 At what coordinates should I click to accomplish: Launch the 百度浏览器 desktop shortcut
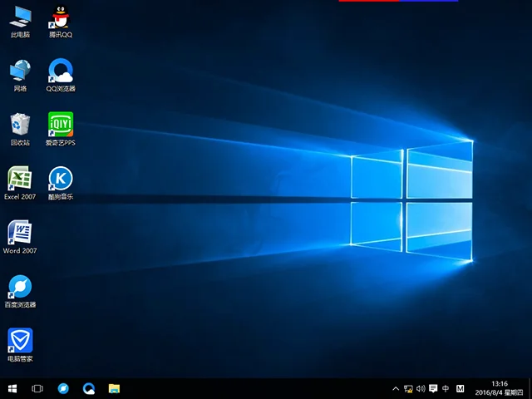pyautogui.click(x=20, y=292)
